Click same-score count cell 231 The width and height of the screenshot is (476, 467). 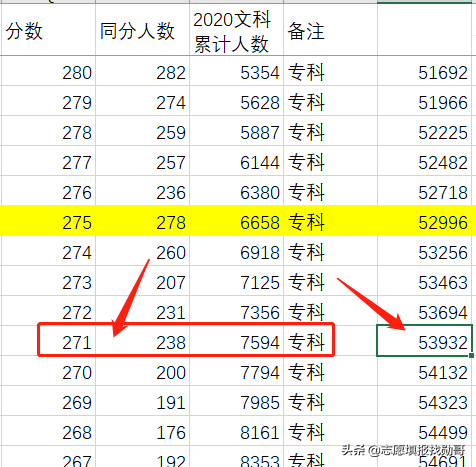click(x=142, y=311)
